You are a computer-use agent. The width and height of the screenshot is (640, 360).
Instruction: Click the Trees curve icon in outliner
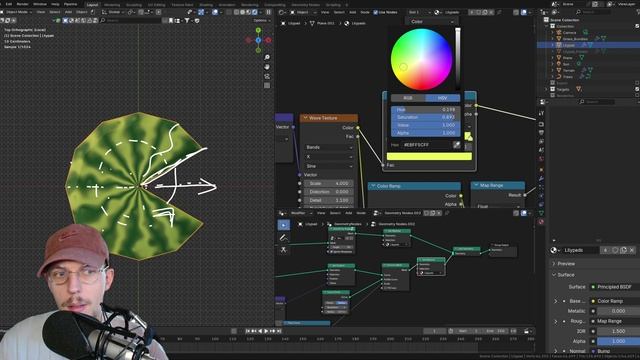(559, 77)
